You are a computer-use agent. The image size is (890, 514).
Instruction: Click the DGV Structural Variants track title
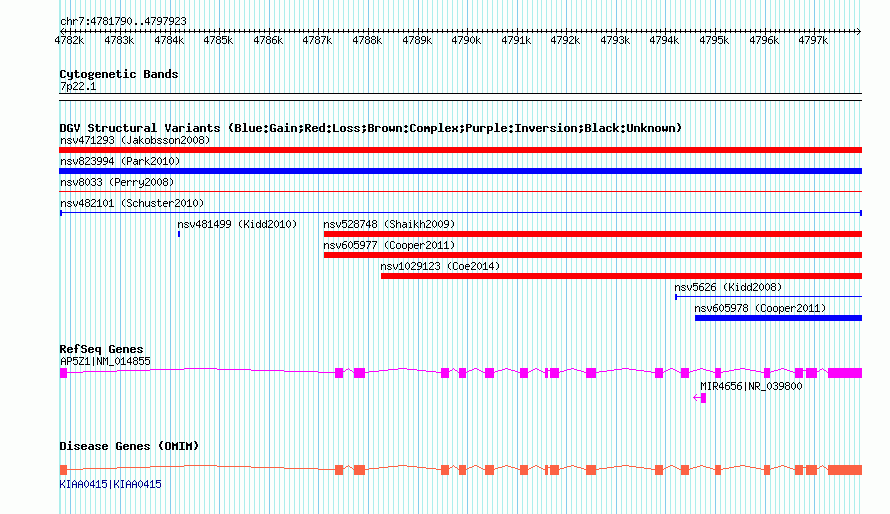(x=370, y=128)
